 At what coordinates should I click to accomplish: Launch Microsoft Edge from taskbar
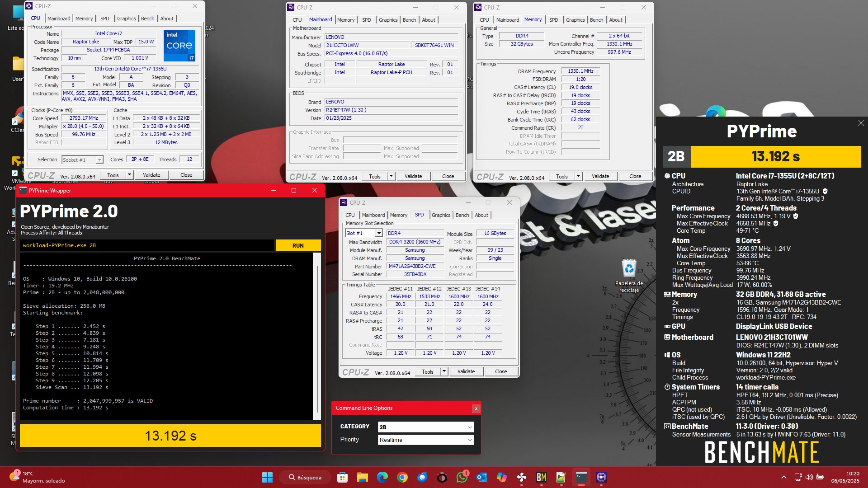(x=382, y=477)
